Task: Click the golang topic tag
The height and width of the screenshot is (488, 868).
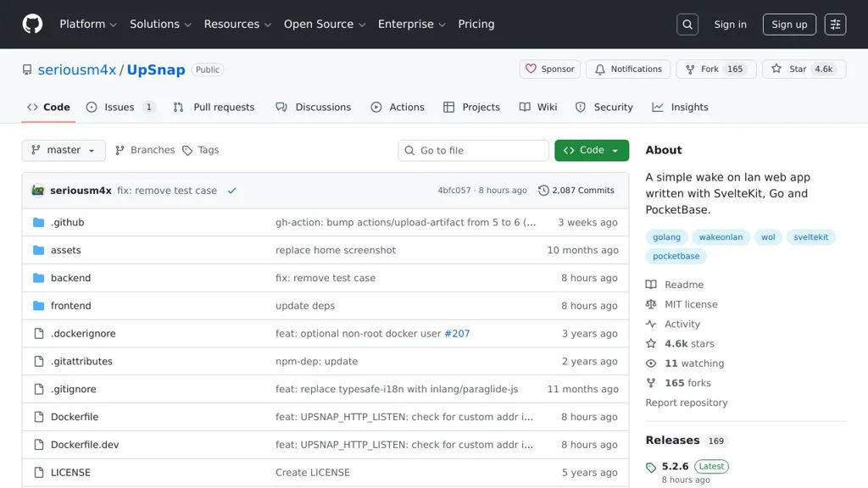Action: [x=666, y=237]
